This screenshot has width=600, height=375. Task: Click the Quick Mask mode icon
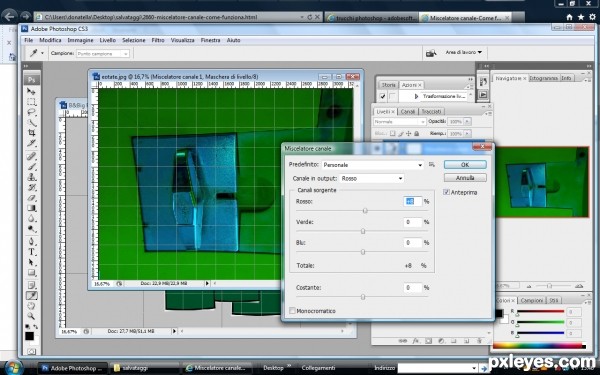(31, 351)
